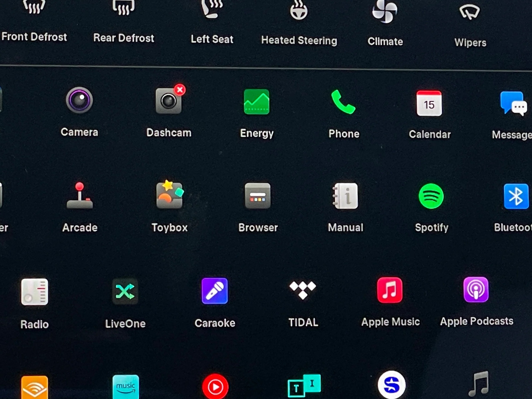532x399 pixels.
Task: Open the Camera app
Action: [79, 112]
